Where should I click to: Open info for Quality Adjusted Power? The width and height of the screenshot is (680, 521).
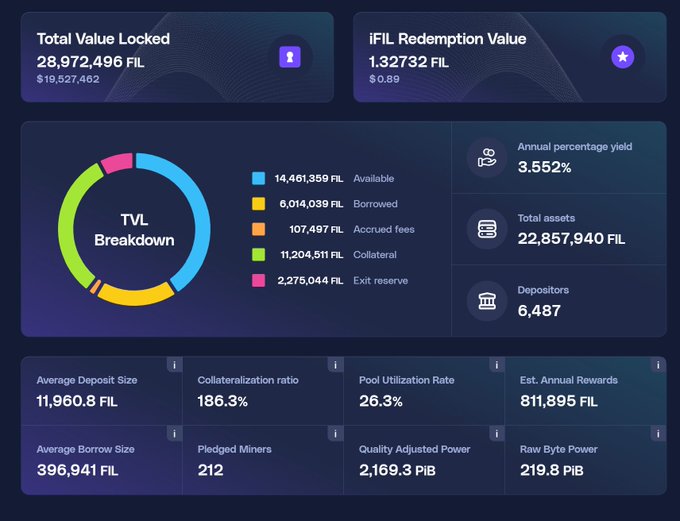[497, 433]
